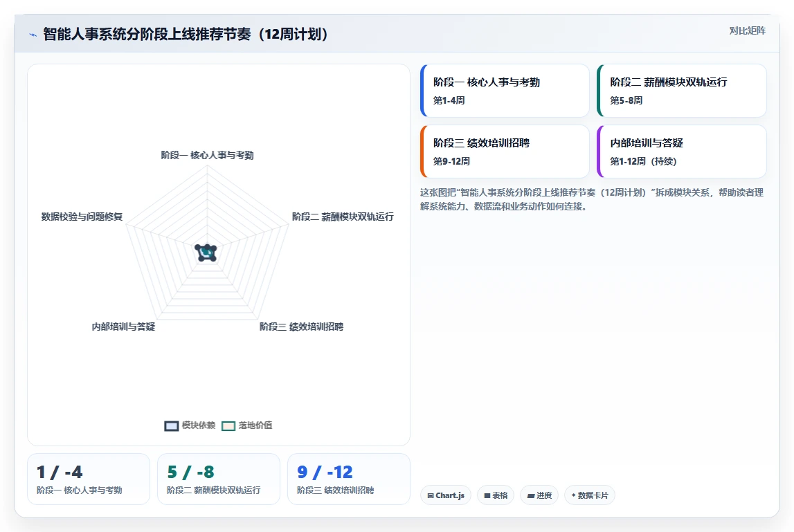Open the 阶段二 薪酬模块双轨运行 card with 第5-8周
The height and width of the screenshot is (532, 794).
682,91
